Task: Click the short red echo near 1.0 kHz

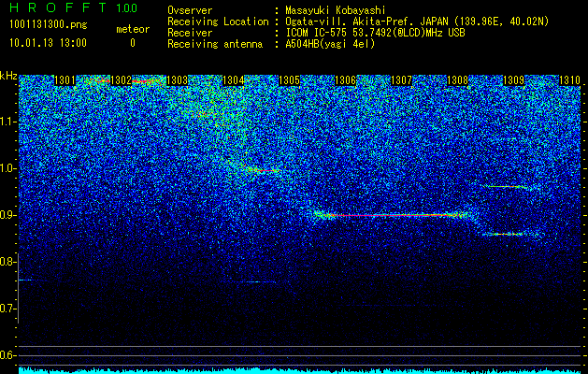Action: point(264,171)
